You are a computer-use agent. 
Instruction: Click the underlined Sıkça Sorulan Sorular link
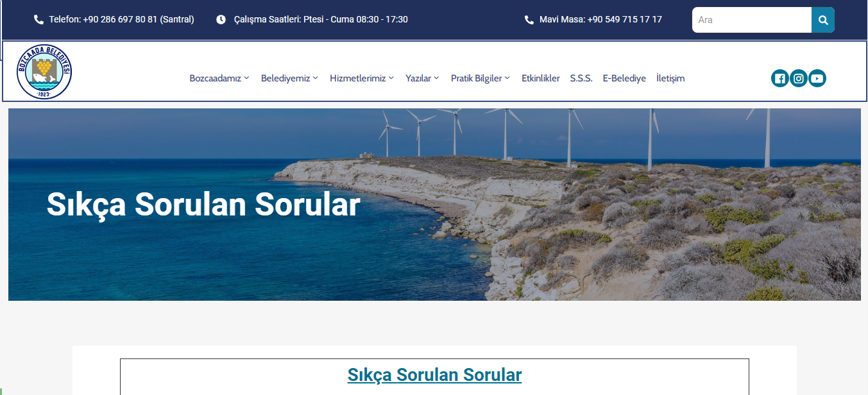click(434, 374)
